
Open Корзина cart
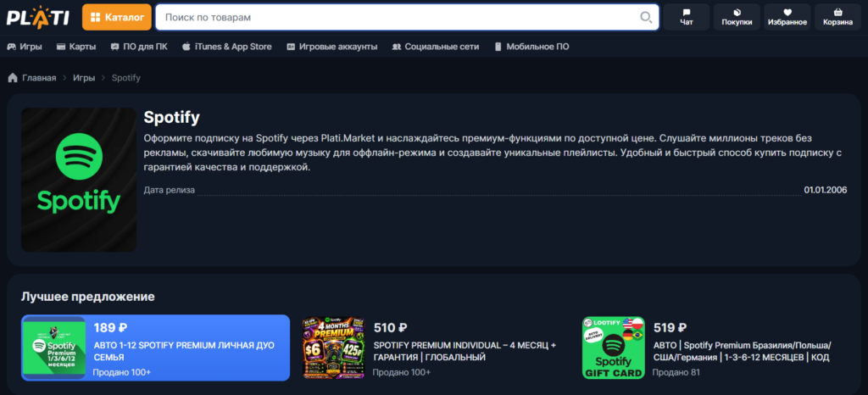[837, 17]
